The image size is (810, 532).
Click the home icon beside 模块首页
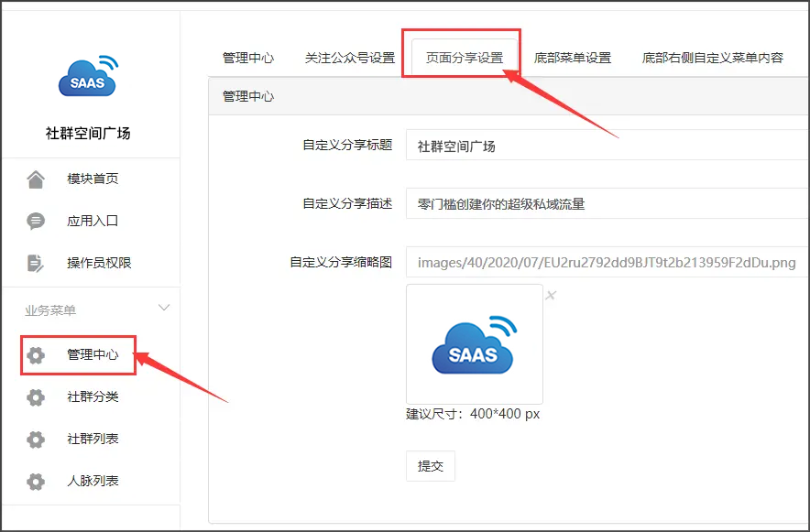pos(36,179)
